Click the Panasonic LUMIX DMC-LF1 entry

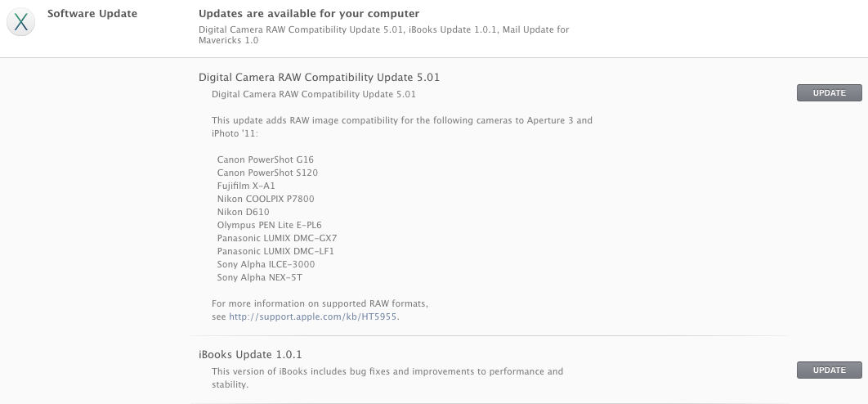pos(275,251)
